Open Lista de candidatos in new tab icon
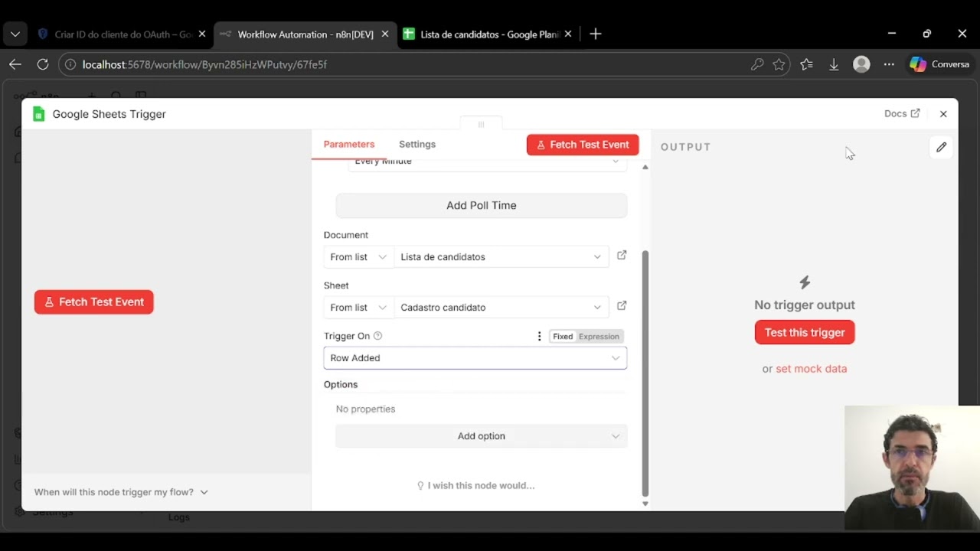 coord(622,256)
